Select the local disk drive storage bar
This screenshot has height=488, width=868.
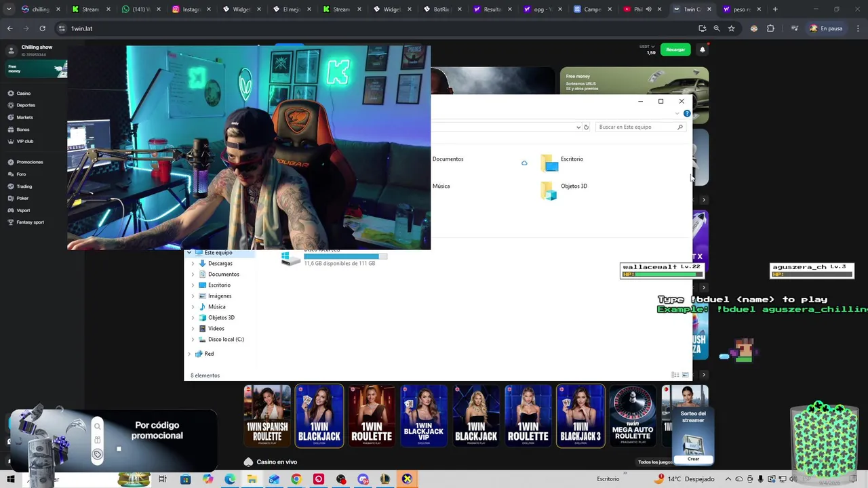[345, 257]
